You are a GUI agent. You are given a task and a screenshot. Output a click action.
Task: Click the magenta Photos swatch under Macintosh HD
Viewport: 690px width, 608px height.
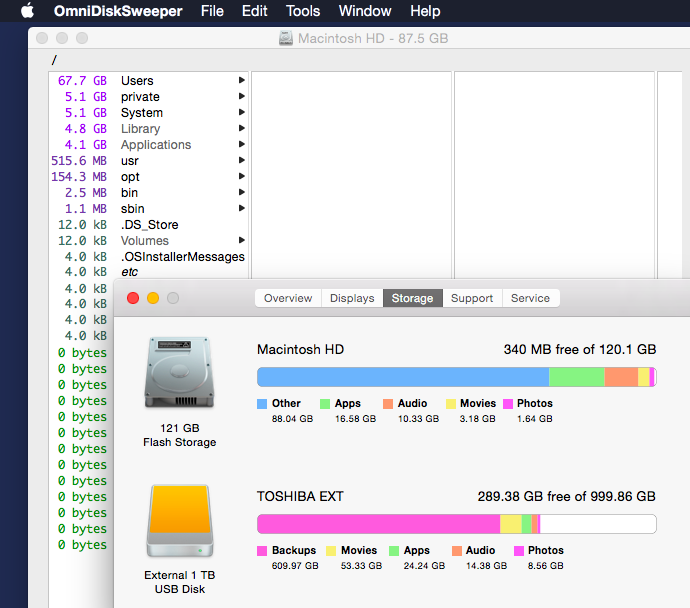(508, 404)
